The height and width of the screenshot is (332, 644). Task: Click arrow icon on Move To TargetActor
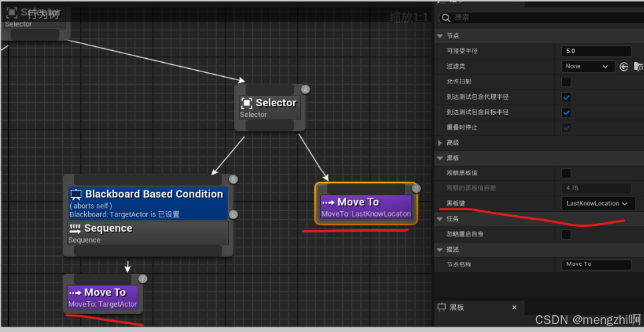(75, 293)
